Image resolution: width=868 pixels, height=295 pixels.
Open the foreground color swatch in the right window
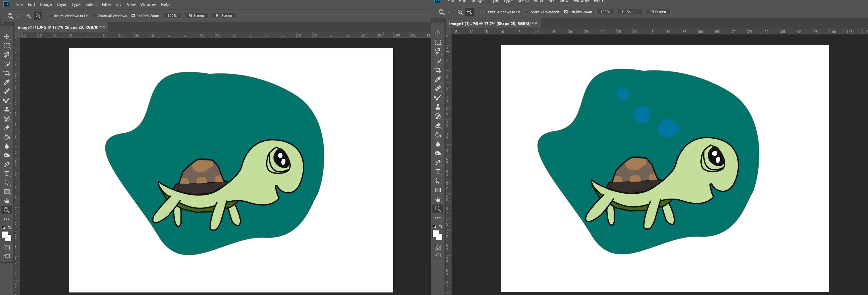(x=435, y=234)
